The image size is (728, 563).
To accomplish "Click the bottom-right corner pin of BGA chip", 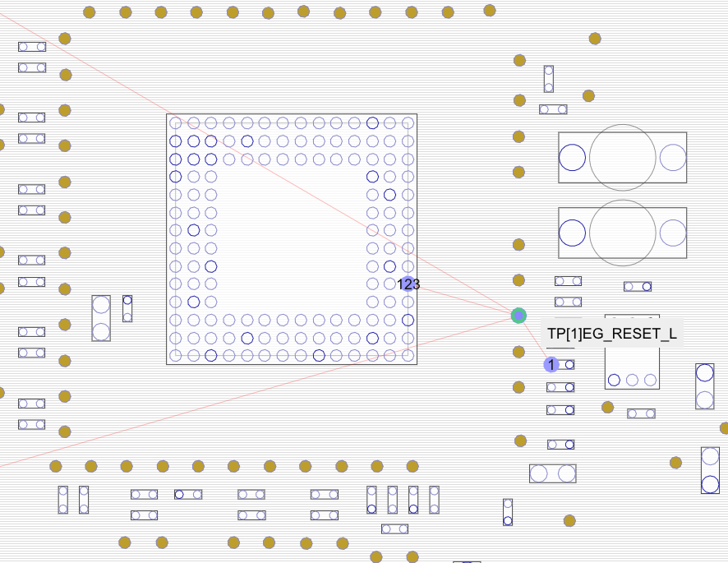I will click(x=408, y=356).
